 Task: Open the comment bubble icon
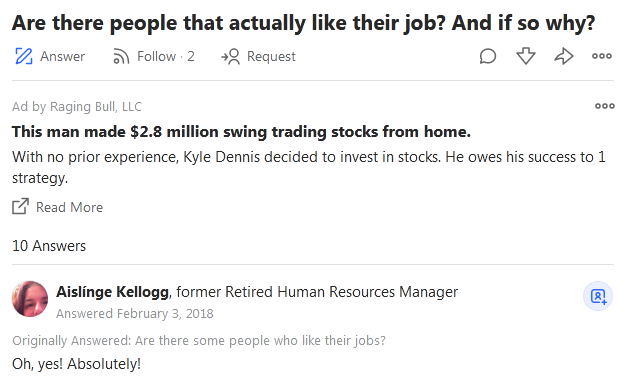point(487,56)
